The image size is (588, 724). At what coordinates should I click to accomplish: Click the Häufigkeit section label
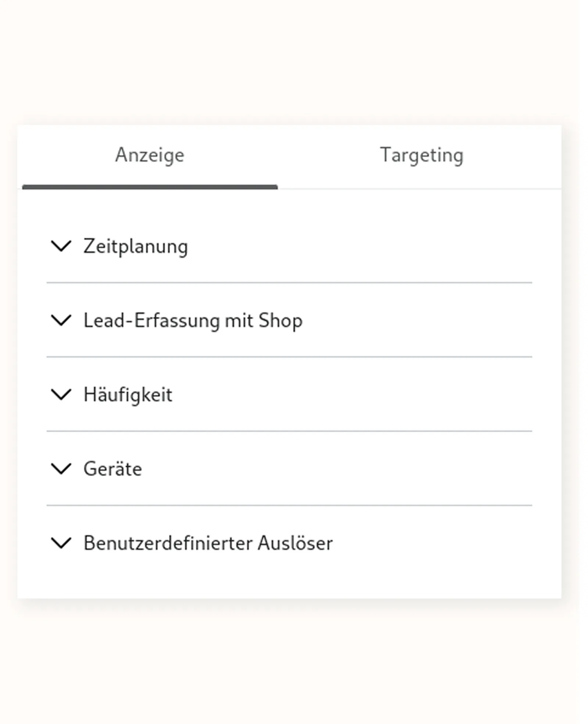128,395
